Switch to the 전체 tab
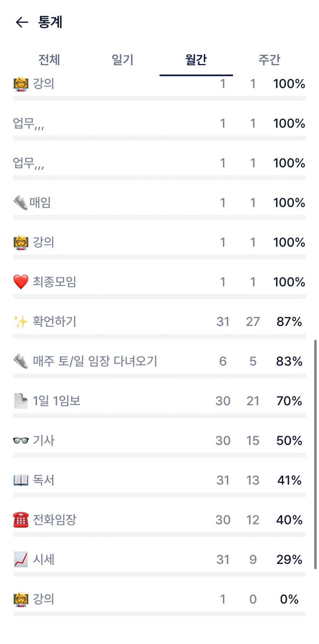This screenshot has height=644, width=319. click(49, 60)
